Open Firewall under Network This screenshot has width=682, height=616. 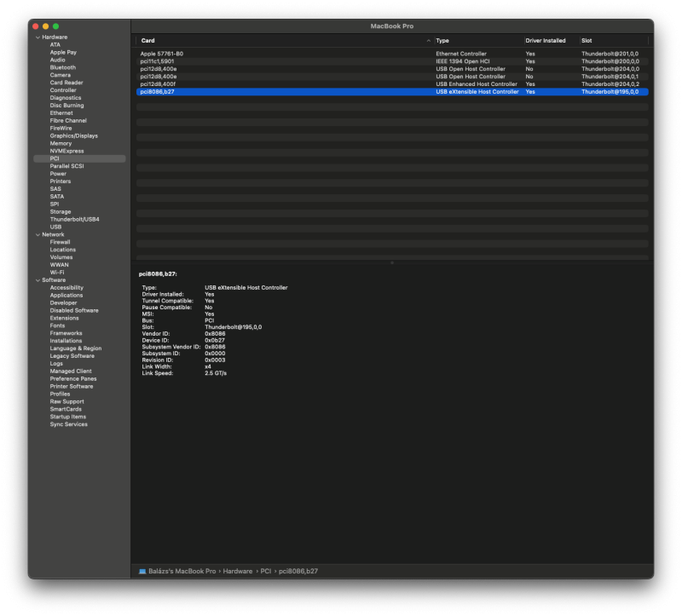60,243
